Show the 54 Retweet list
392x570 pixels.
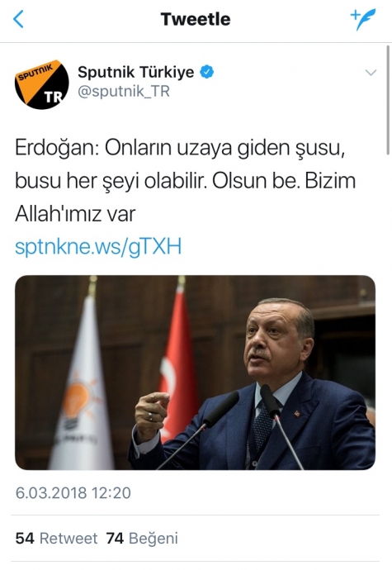(x=56, y=539)
